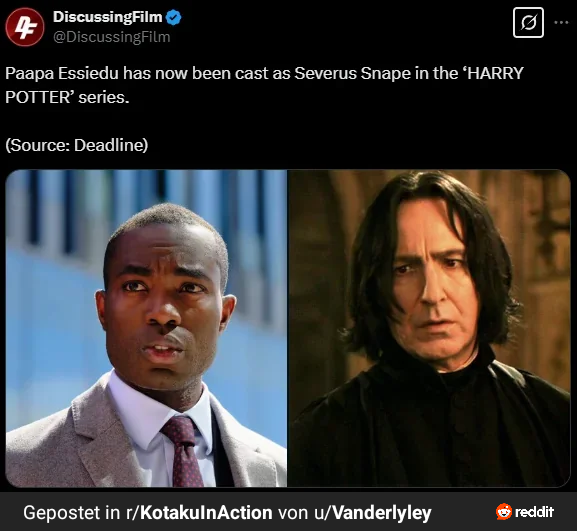Image resolution: width=577 pixels, height=531 pixels.
Task: Click the blue verified badge
Action: [x=173, y=17]
